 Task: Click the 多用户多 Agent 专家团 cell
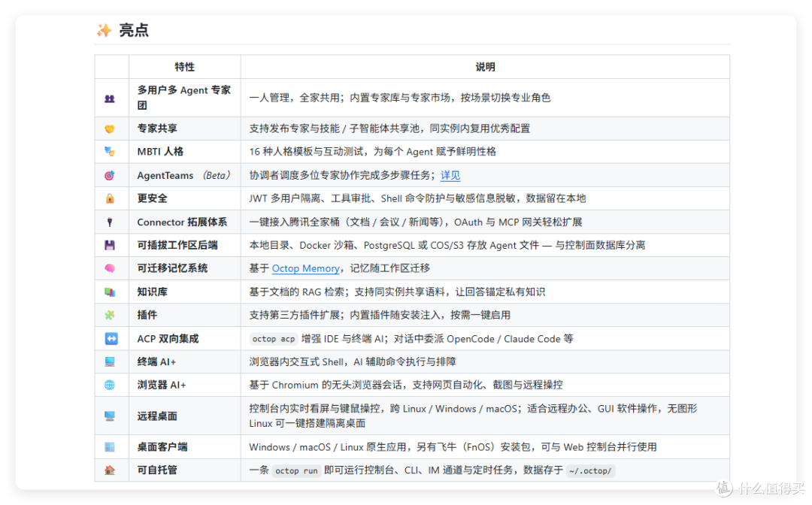coord(184,98)
